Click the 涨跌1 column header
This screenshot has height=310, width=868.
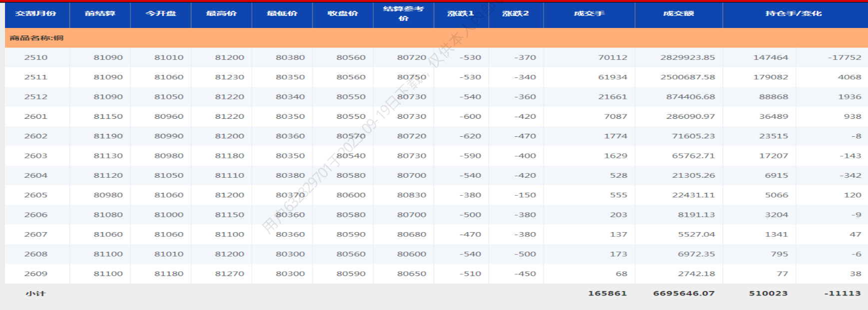point(461,13)
